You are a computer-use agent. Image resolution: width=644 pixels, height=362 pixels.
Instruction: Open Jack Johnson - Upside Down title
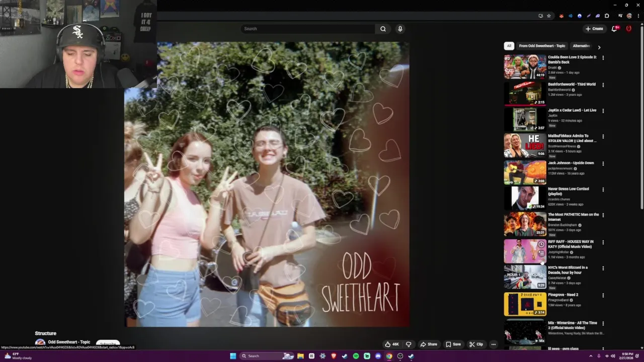pos(571,163)
